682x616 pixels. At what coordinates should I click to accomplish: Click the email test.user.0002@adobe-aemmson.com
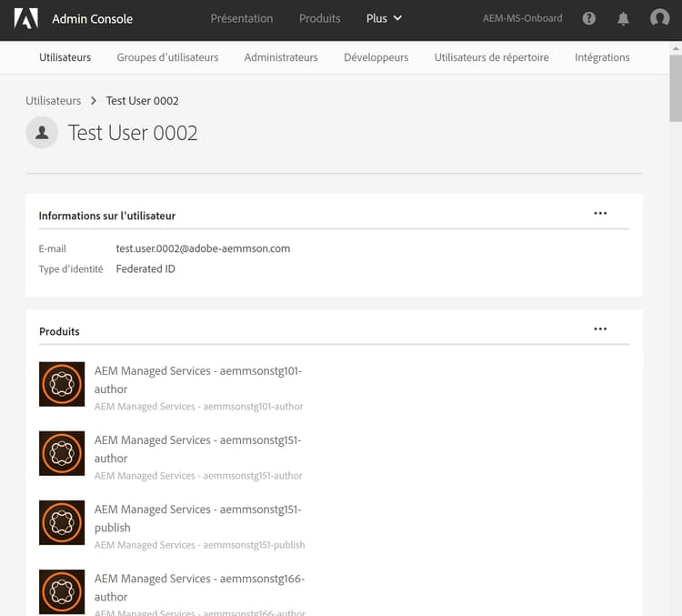(x=203, y=248)
